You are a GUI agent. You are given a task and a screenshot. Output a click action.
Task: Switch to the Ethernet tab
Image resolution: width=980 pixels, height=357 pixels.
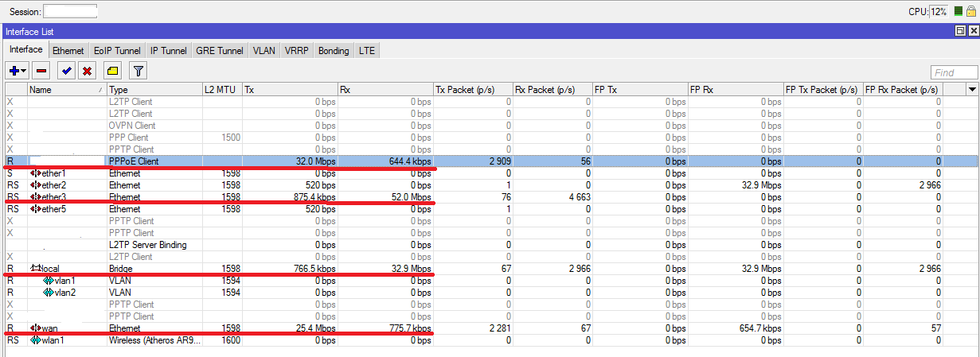click(68, 50)
